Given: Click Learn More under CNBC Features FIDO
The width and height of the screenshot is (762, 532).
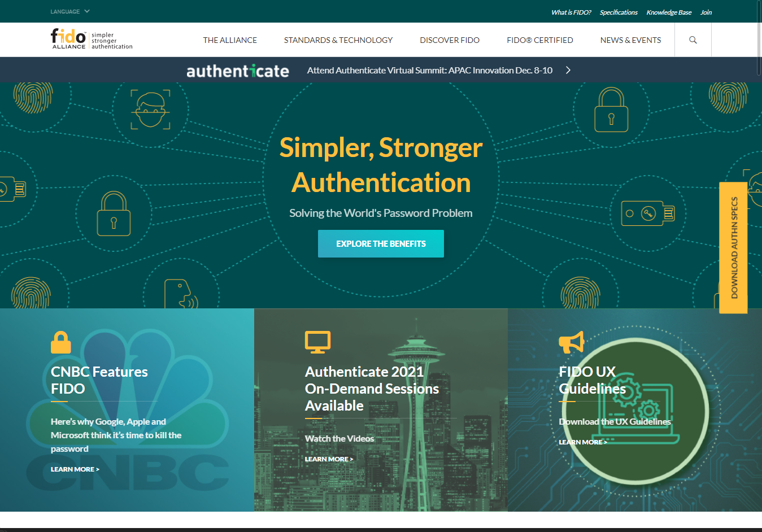Looking at the screenshot, I should (x=75, y=469).
